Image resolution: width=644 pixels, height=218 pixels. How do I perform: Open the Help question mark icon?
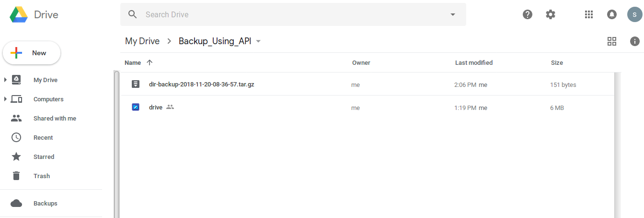(x=528, y=14)
